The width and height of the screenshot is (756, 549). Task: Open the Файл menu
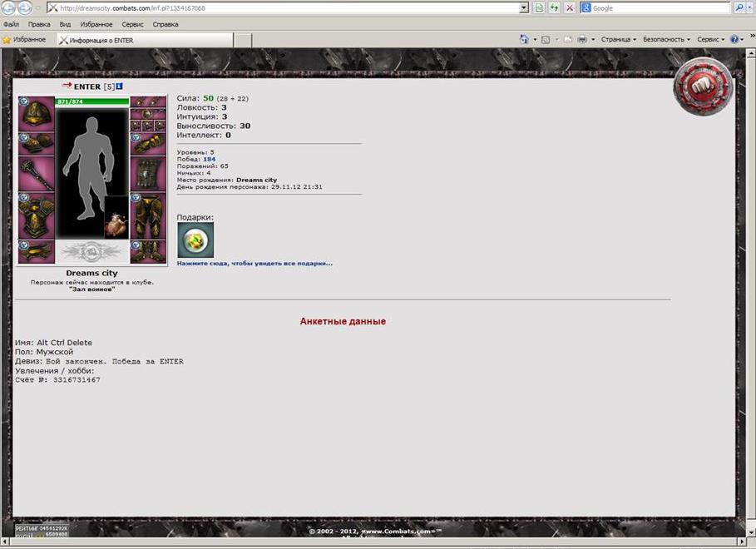(x=11, y=24)
